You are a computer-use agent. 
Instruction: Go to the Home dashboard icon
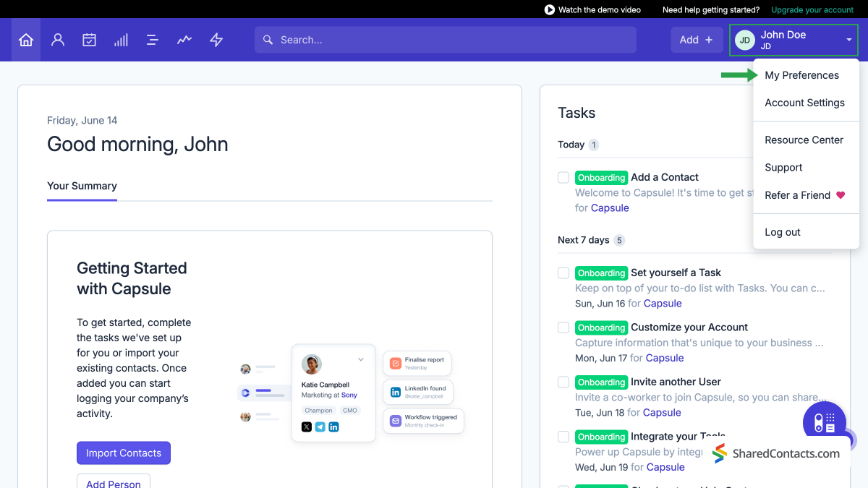tap(26, 40)
